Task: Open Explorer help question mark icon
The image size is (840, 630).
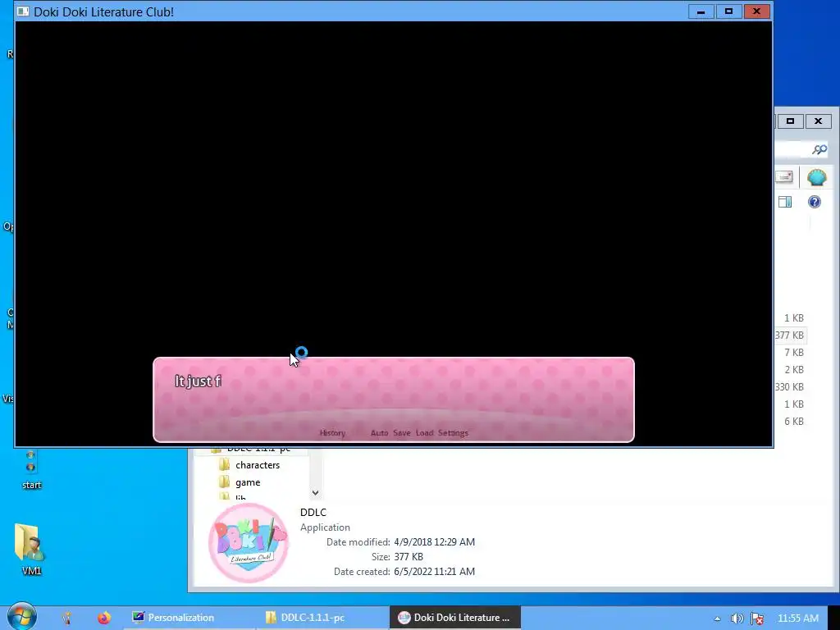Action: click(815, 202)
